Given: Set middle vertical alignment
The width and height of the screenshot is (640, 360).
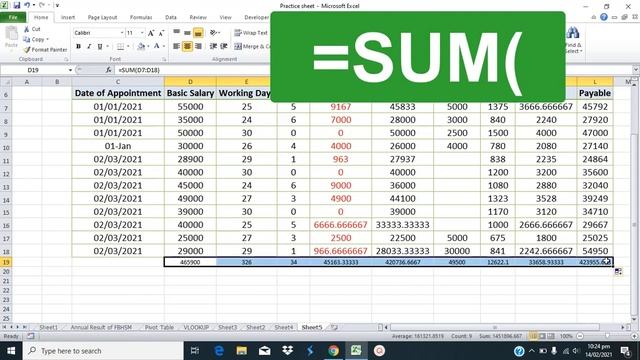Looking at the screenshot, I should pos(187,33).
